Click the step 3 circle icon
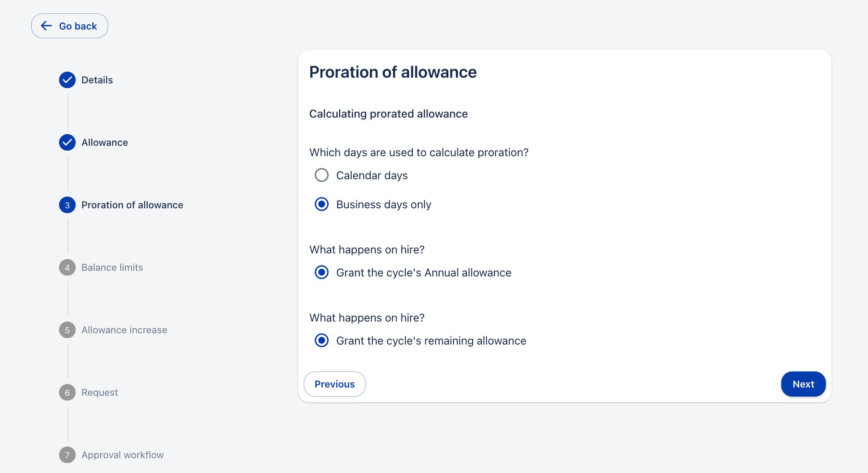868x473 pixels. pos(67,205)
